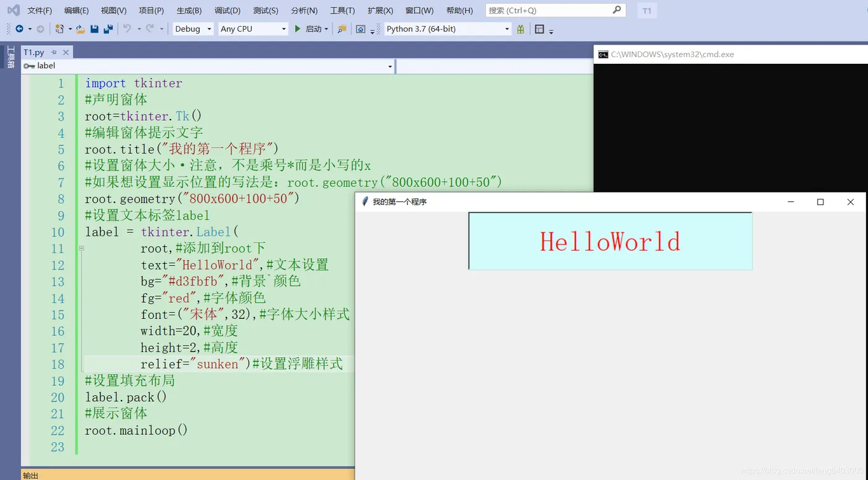Click the 搜索 (Ctrl+Q) search box
Viewport: 868px width, 480px height.
pos(556,10)
